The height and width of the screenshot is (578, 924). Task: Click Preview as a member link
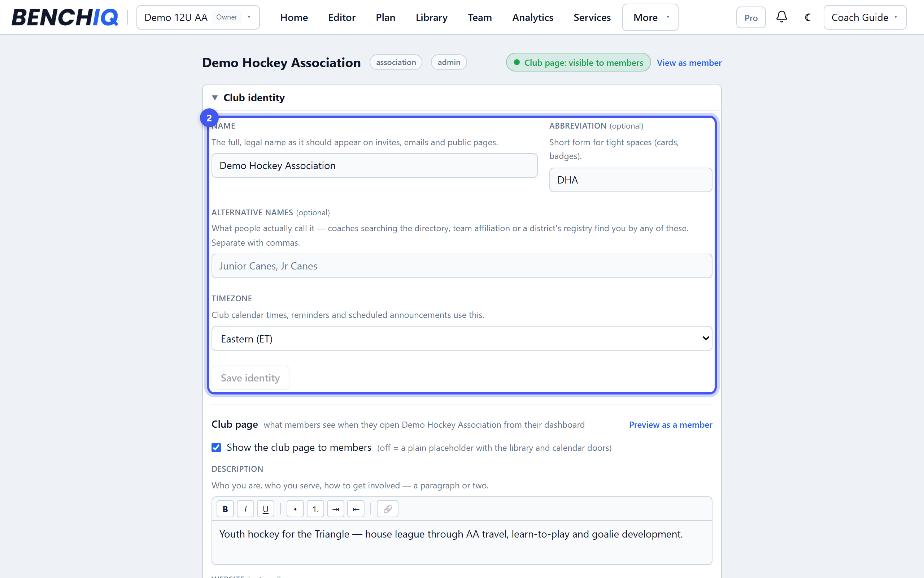[x=671, y=425]
